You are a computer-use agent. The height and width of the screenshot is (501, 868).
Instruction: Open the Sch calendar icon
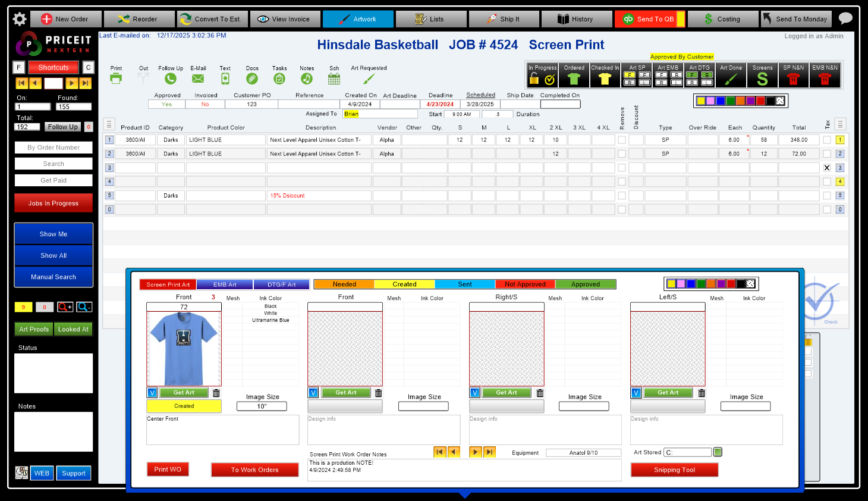coord(334,77)
